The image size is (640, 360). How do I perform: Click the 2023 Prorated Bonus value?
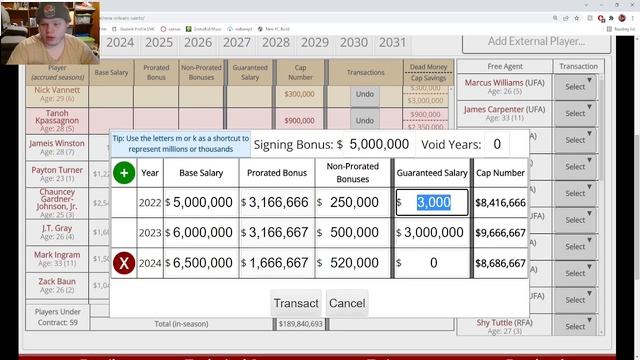click(x=277, y=233)
